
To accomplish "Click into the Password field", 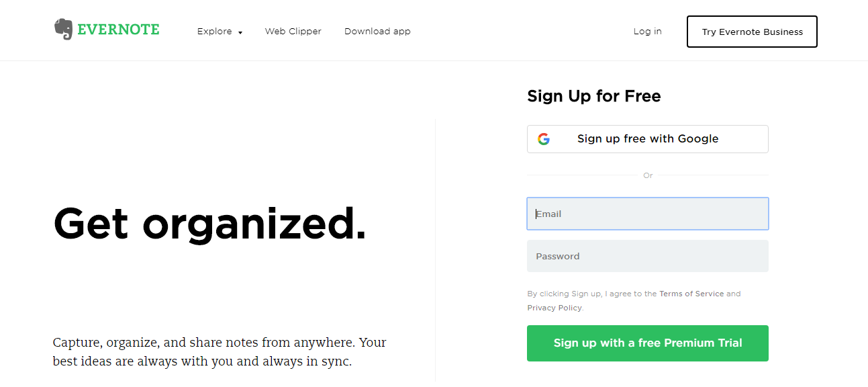I will [x=648, y=256].
